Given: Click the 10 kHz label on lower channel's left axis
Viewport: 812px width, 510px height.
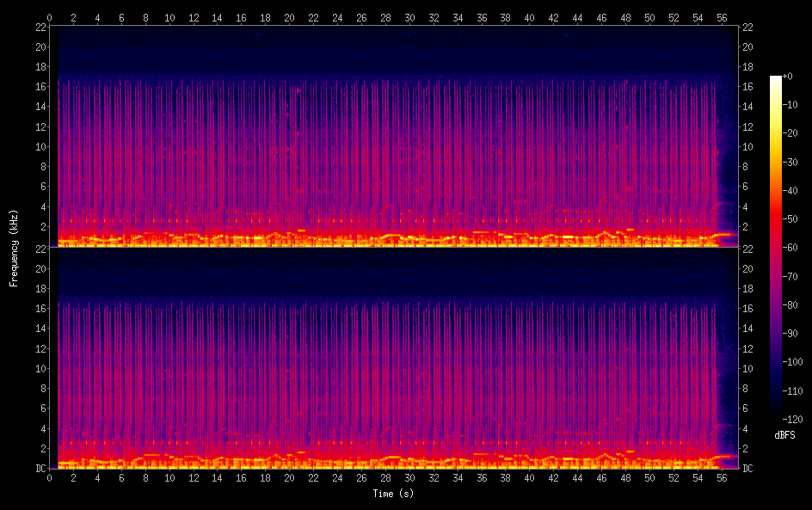Looking at the screenshot, I should (39, 368).
